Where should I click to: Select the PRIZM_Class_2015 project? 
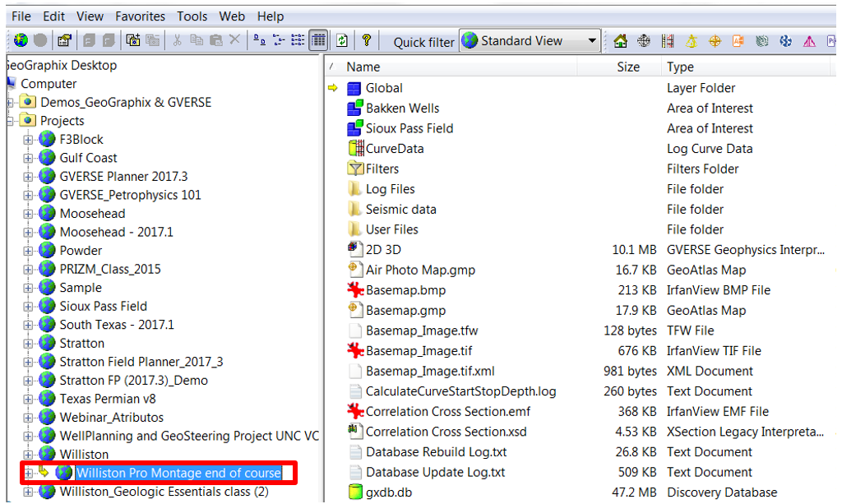(110, 269)
